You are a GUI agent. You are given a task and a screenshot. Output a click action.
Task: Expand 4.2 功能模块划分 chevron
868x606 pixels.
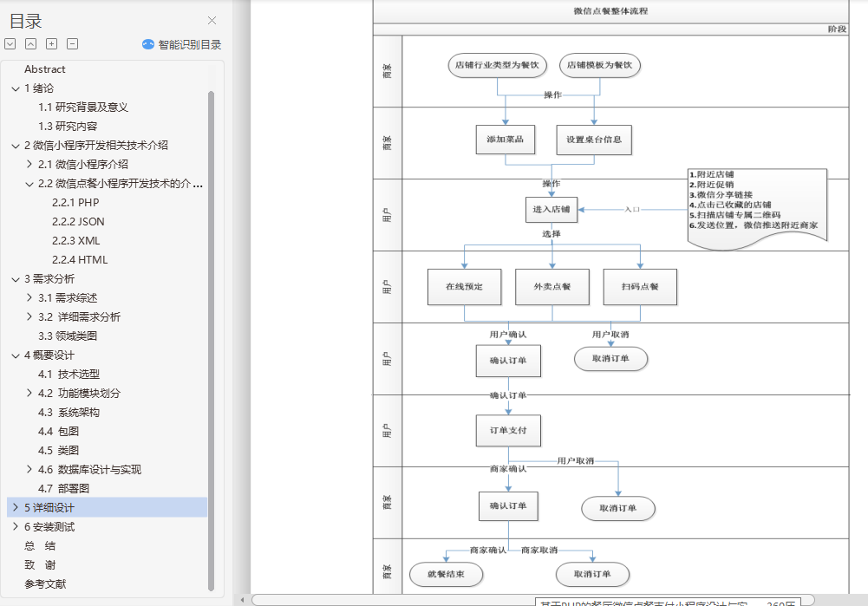coord(29,394)
